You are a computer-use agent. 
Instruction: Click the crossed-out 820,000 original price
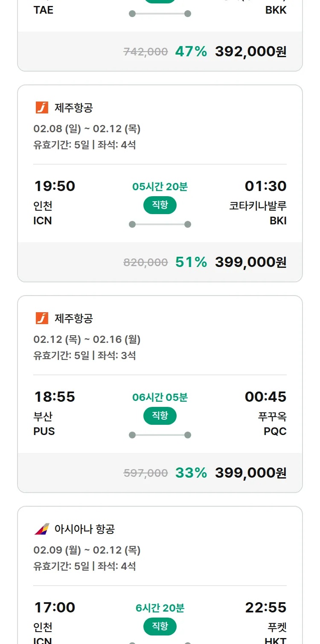pyautogui.click(x=145, y=263)
